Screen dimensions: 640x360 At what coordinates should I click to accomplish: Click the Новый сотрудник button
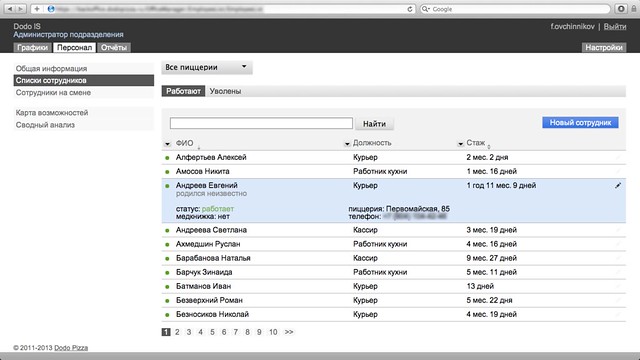tap(580, 122)
